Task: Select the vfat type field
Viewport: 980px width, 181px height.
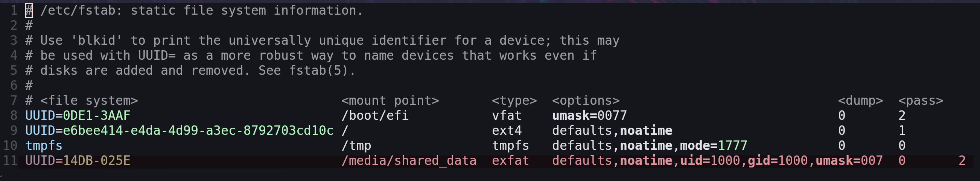Action: tap(507, 115)
